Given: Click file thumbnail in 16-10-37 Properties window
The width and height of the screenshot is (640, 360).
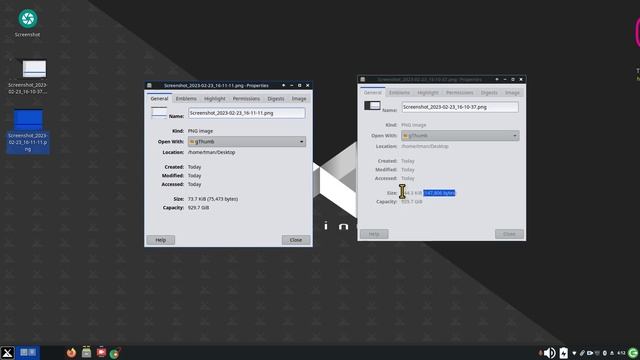Looking at the screenshot, I should click(372, 106).
